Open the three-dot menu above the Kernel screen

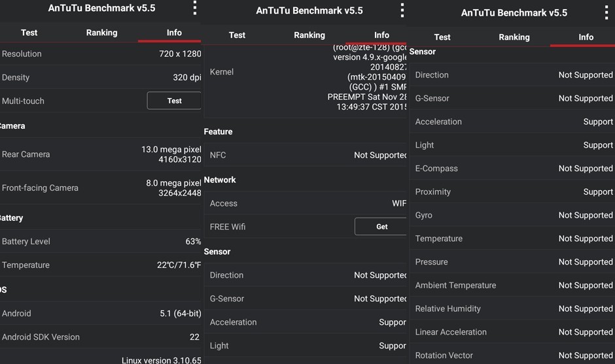(402, 10)
